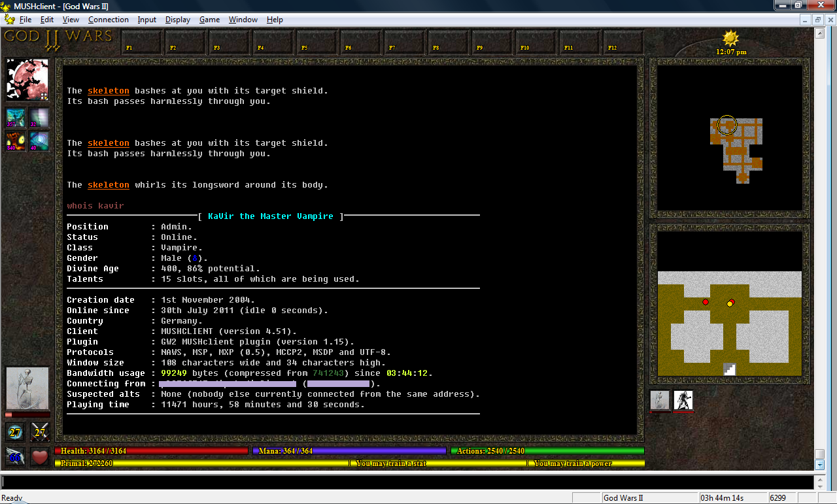Click the Mana bar

click(349, 450)
